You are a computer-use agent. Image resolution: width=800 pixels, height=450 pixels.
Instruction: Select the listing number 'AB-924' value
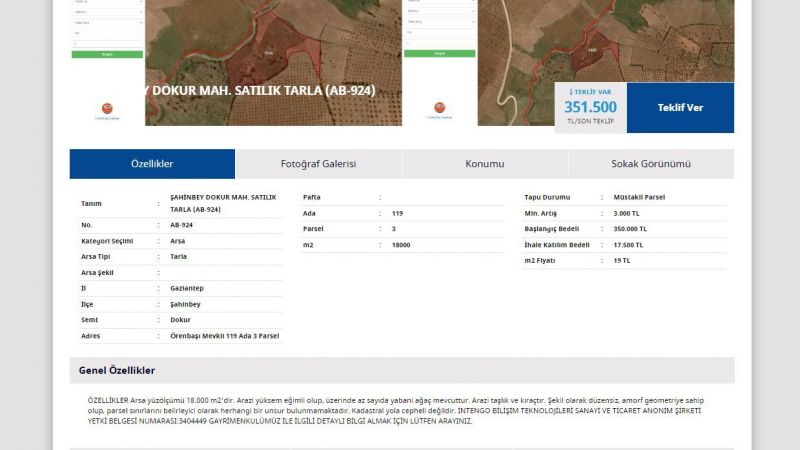tap(182, 225)
